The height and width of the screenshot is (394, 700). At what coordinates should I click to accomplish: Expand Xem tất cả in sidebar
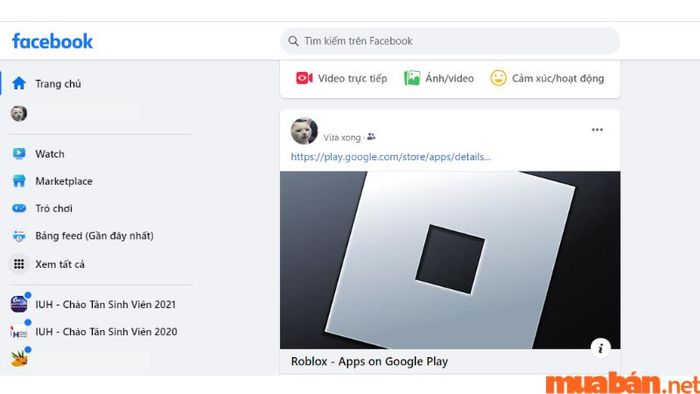(60, 264)
